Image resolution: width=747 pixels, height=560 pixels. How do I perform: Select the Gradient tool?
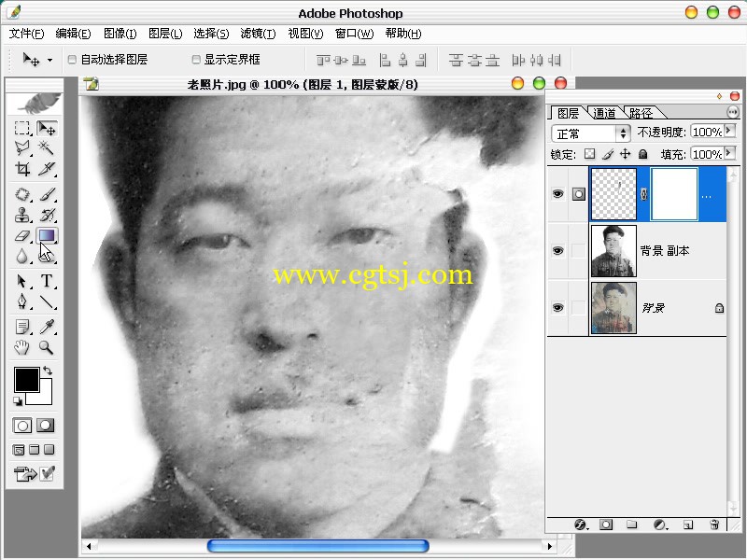click(47, 236)
